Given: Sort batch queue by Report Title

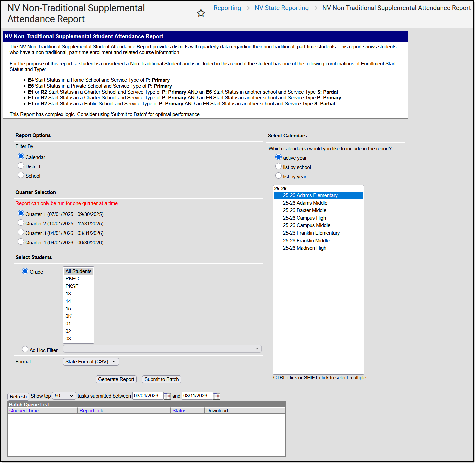Looking at the screenshot, I should [x=92, y=411].
